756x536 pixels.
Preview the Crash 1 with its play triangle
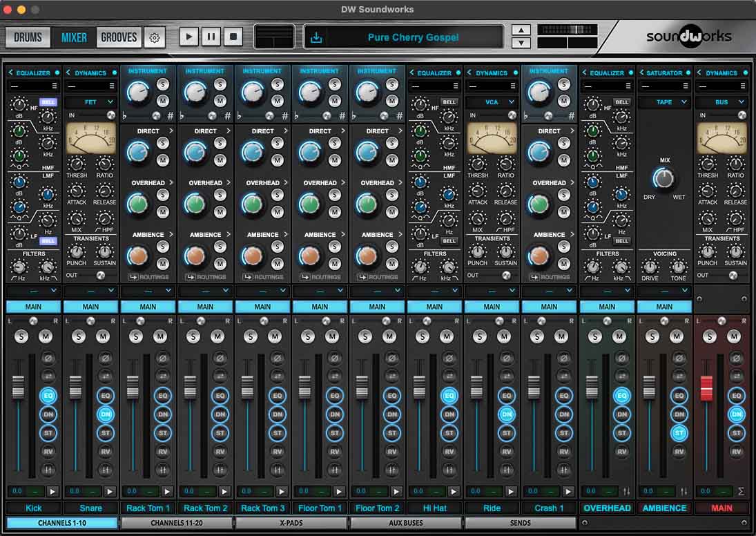point(568,491)
